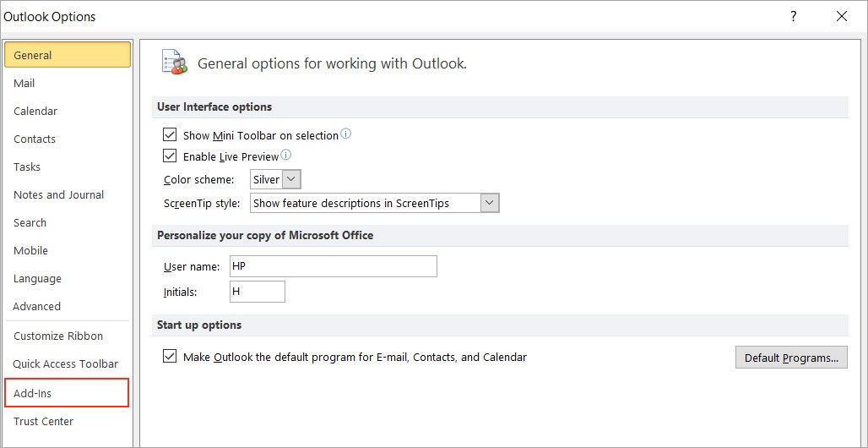The width and height of the screenshot is (868, 448).
Task: Click the Initials input field
Action: point(257,292)
